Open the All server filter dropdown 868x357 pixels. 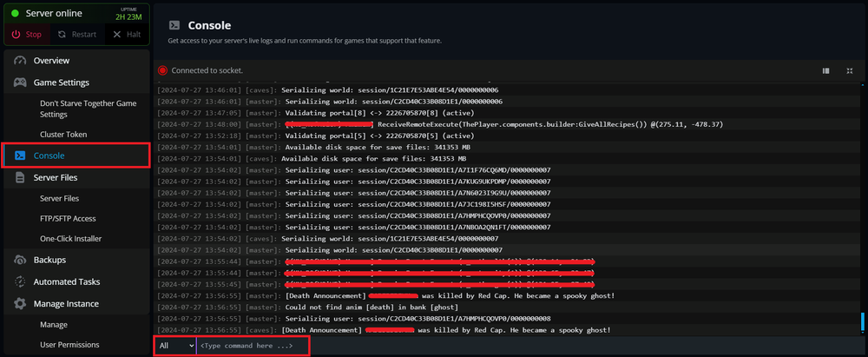[176, 346]
